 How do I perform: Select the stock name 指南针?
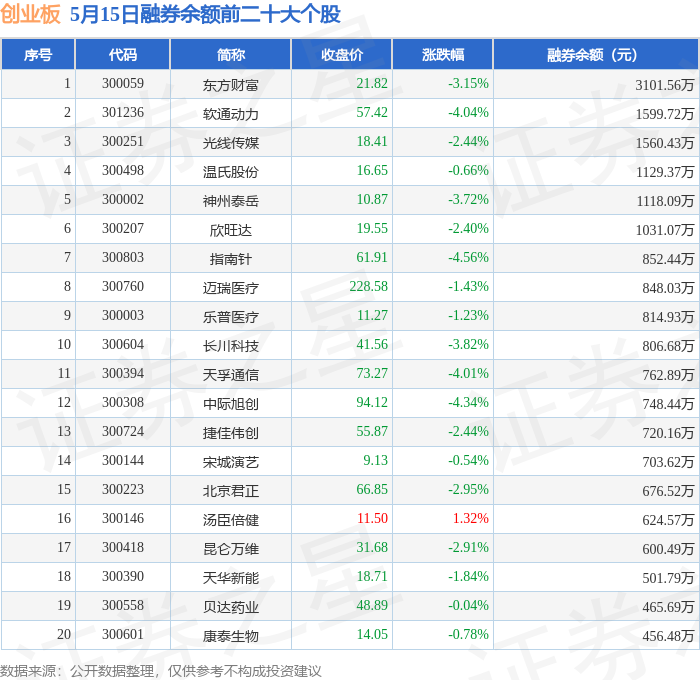tap(231, 259)
